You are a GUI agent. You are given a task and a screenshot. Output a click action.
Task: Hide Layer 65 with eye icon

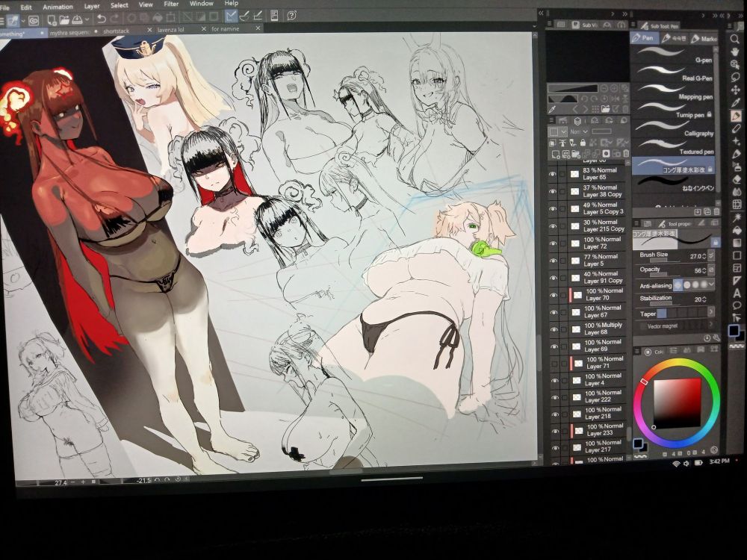click(552, 174)
